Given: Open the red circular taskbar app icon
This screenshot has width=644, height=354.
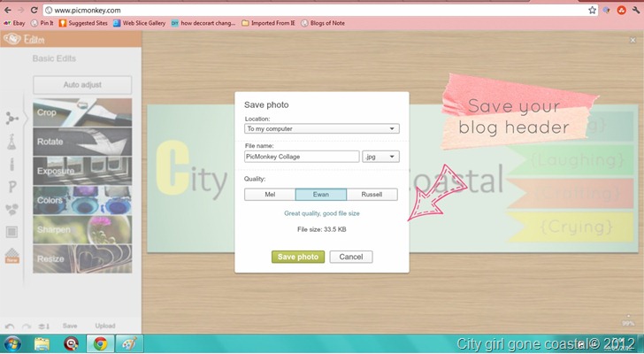Looking at the screenshot, I should point(71,343).
